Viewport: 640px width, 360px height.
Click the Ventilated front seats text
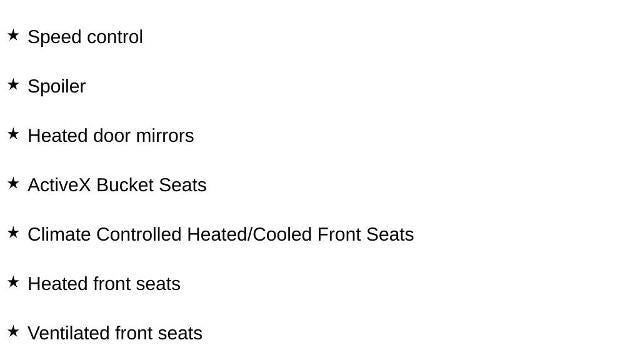[x=115, y=333]
